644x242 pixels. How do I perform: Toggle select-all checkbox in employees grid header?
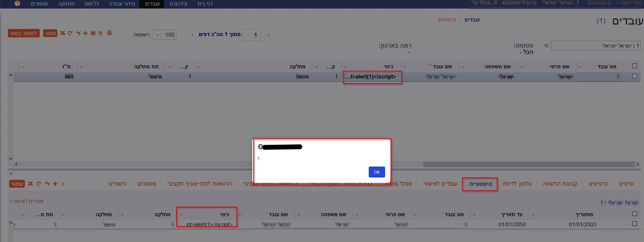click(634, 66)
